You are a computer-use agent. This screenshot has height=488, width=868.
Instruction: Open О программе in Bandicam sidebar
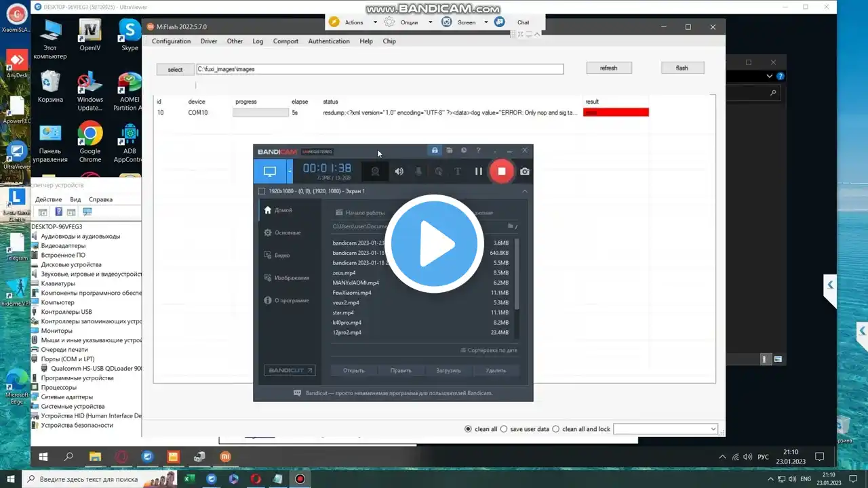(x=286, y=300)
